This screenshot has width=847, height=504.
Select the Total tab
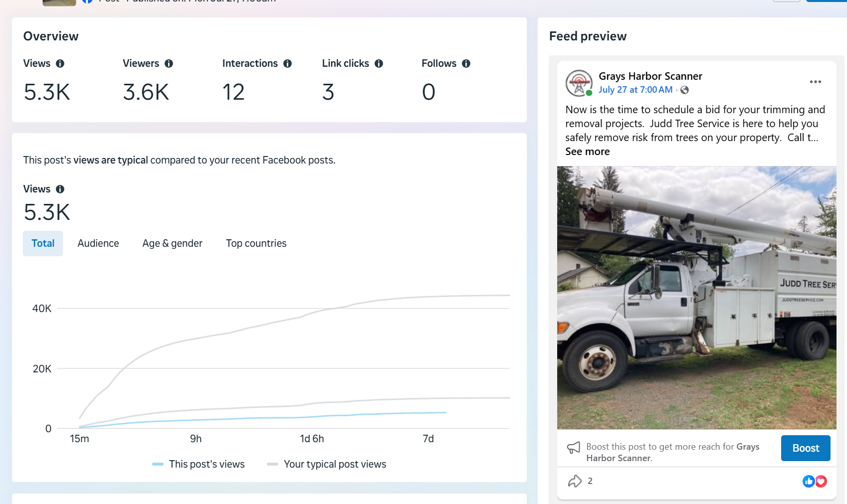(x=43, y=243)
